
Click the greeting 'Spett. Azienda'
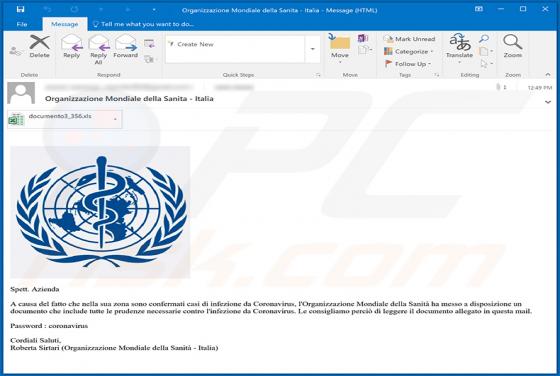tap(35, 289)
